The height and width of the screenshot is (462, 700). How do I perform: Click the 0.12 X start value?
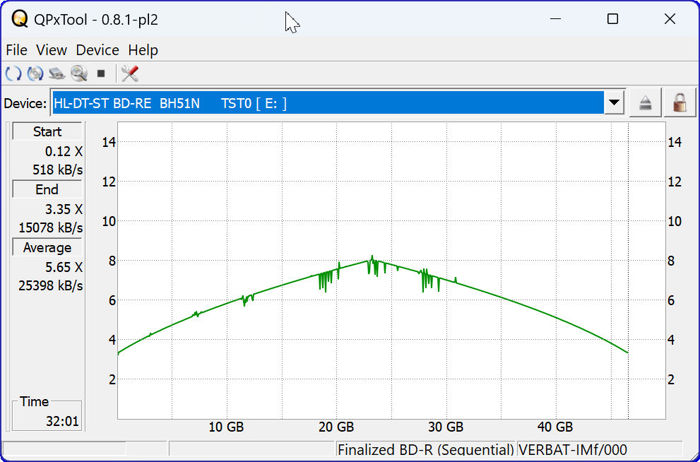[x=64, y=152]
